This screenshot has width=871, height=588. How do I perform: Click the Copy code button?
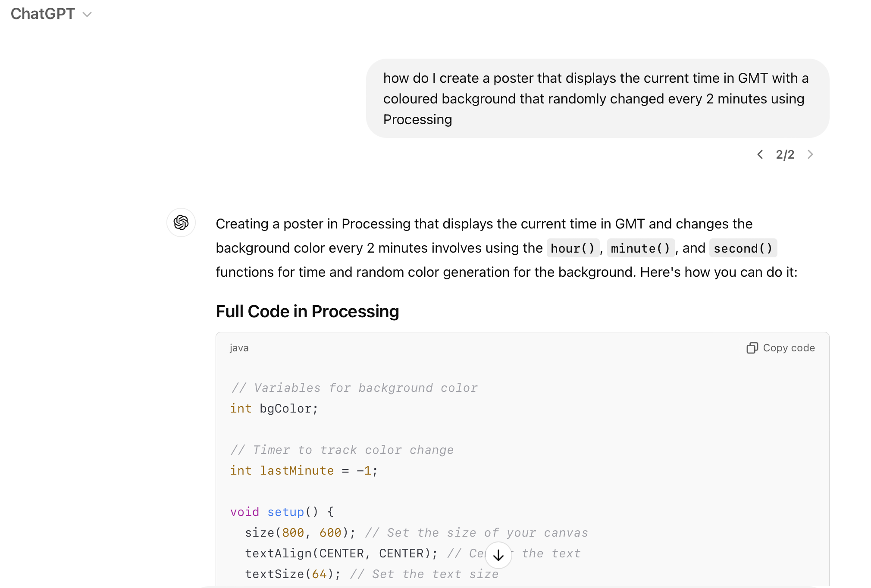[x=780, y=348]
